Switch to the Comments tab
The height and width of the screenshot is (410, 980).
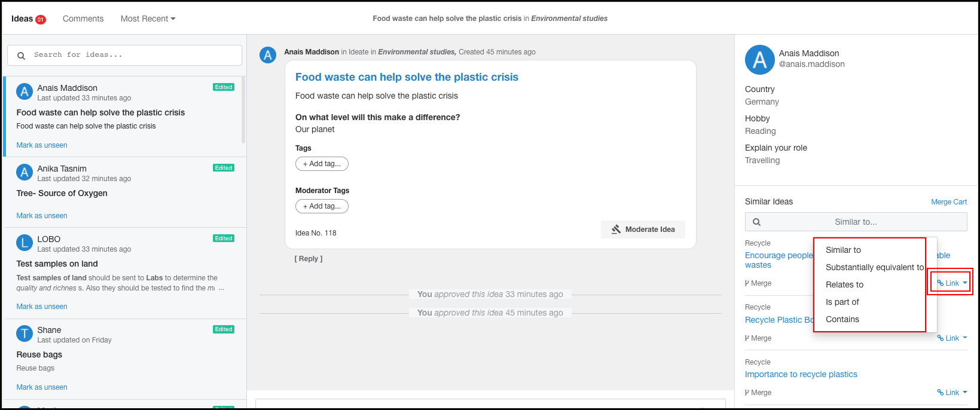[x=83, y=19]
